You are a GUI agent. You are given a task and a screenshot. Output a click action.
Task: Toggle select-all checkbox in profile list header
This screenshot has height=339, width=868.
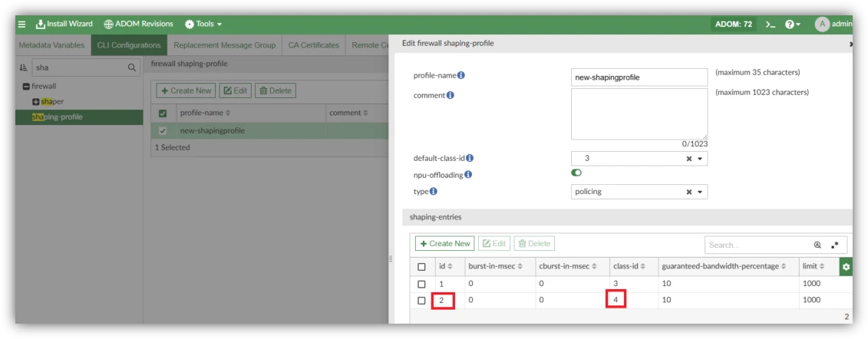coord(163,114)
